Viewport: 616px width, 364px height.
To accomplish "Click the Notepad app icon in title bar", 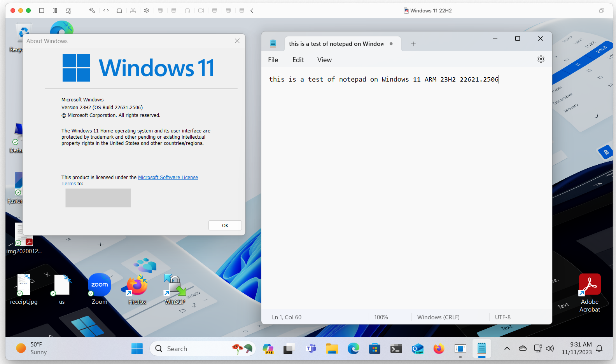I will [273, 44].
